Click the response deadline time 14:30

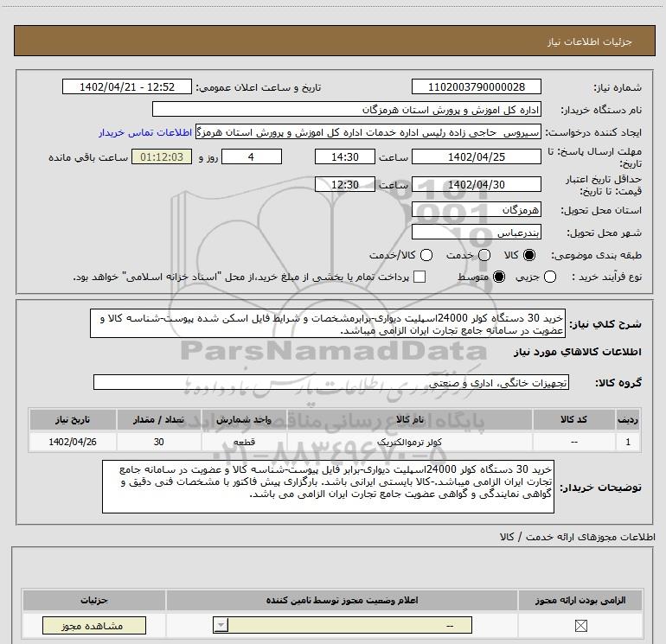point(345,156)
